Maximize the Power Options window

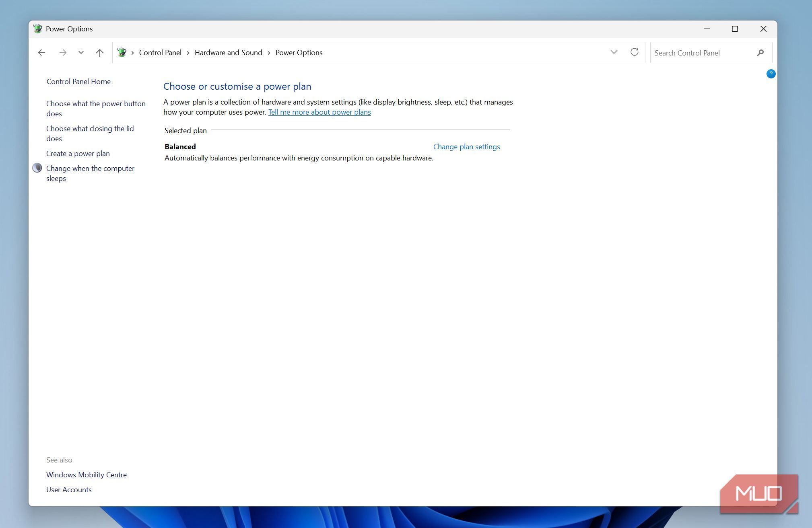[x=735, y=29]
